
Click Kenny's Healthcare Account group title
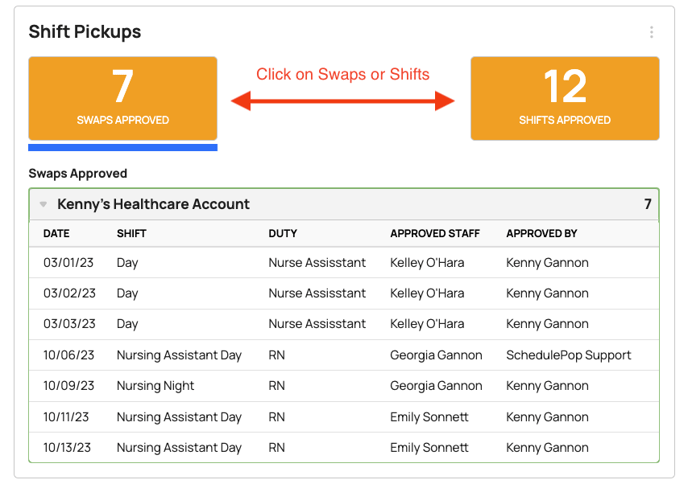coord(153,204)
